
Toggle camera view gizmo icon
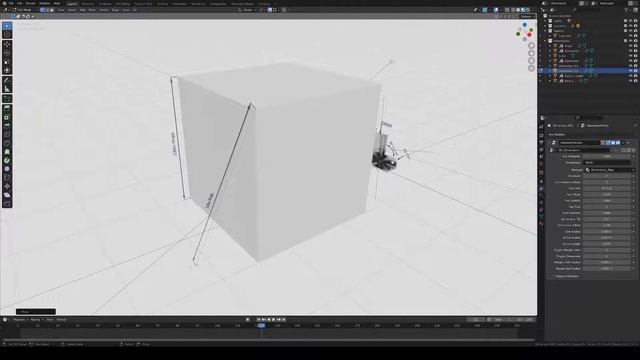[x=531, y=61]
